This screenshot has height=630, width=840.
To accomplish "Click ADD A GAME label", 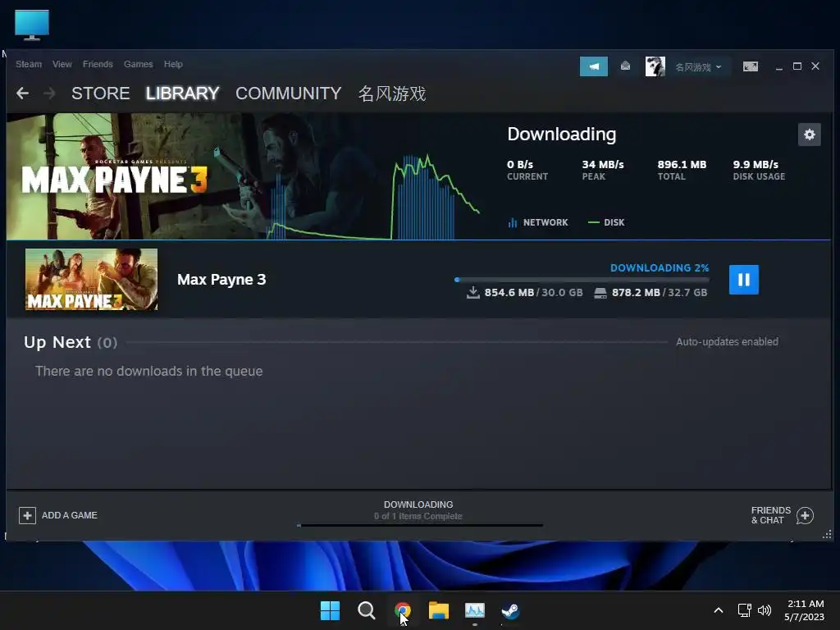I will (70, 515).
